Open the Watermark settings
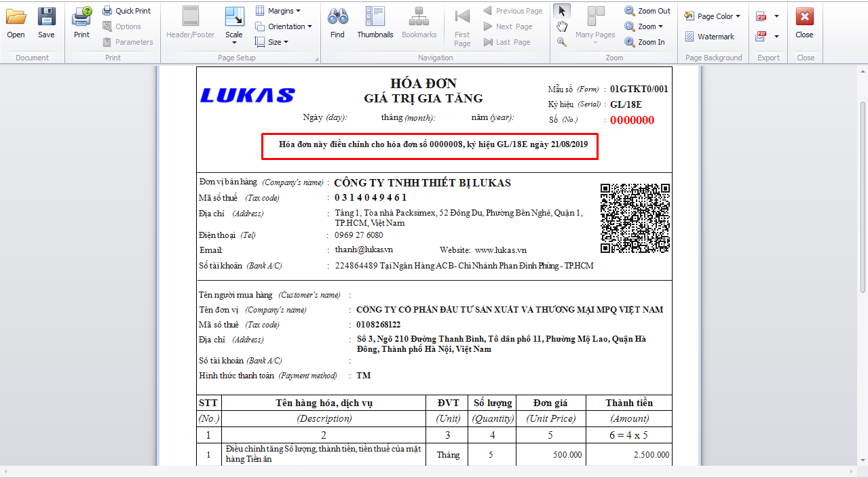Screen dimensions: 868x478 pyautogui.click(x=709, y=37)
